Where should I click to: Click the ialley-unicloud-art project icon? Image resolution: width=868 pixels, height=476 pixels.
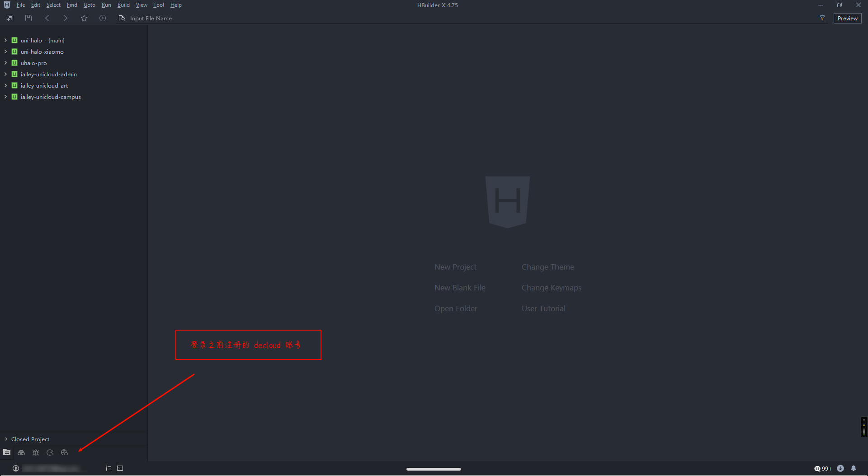point(14,85)
